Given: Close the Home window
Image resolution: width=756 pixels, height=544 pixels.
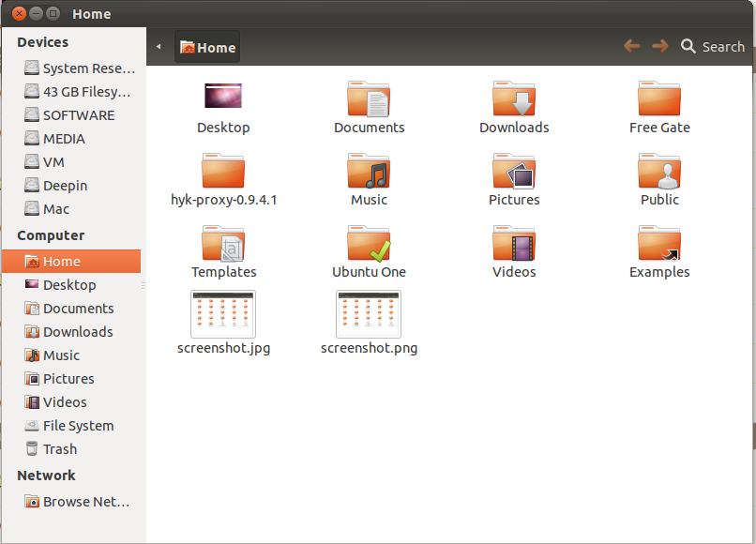Looking at the screenshot, I should click(19, 13).
